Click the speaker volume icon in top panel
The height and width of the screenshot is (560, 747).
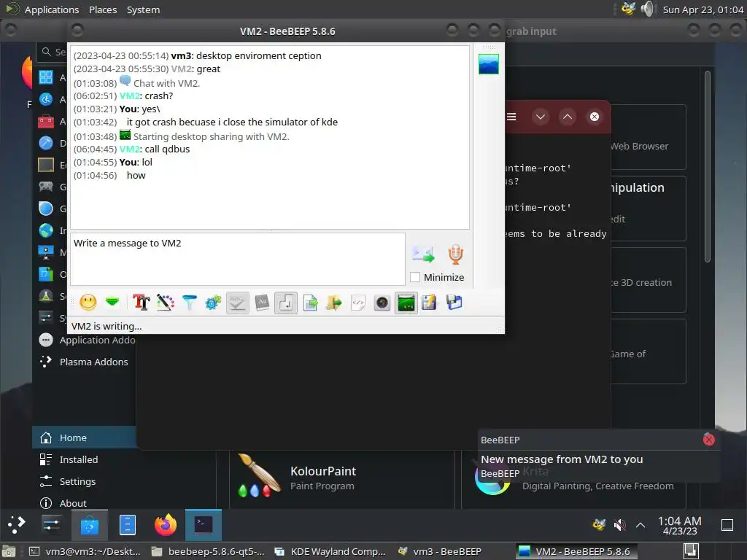(x=648, y=9)
